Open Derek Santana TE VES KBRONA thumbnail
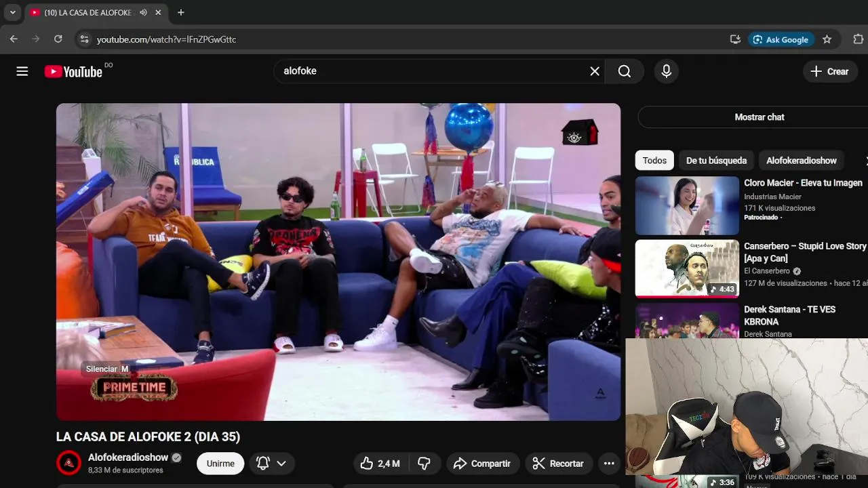868x488 pixels. click(x=687, y=320)
